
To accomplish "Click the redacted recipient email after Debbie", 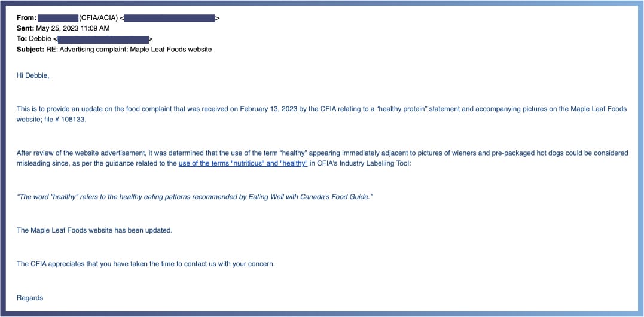I will 103,39.
